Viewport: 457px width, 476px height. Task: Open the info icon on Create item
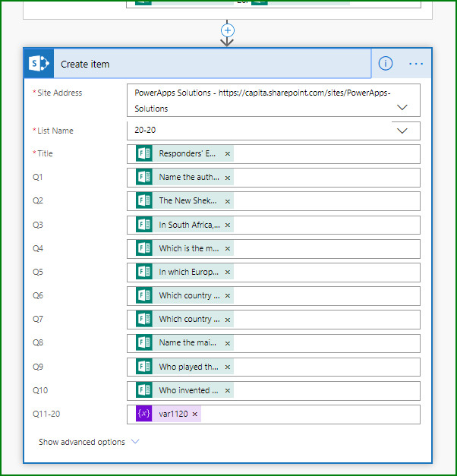click(386, 64)
